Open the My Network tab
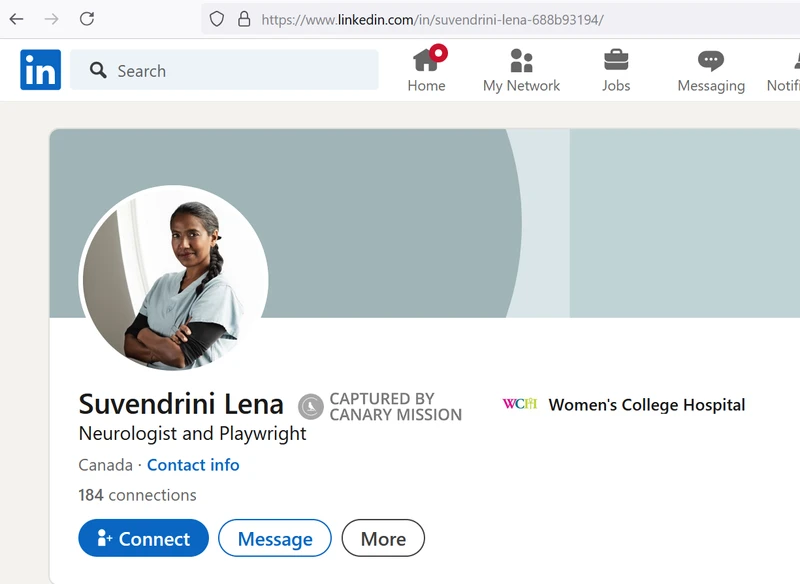This screenshot has height=584, width=800. pos(521,70)
